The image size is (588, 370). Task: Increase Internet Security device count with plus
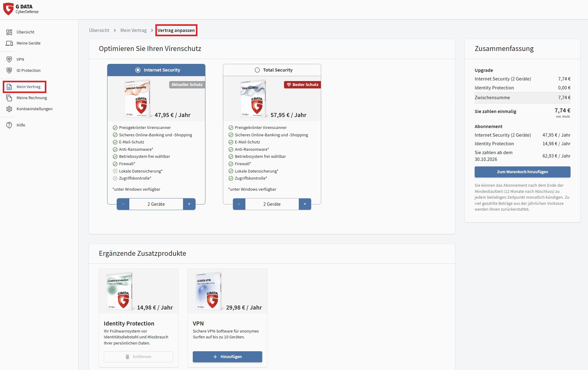pos(189,204)
